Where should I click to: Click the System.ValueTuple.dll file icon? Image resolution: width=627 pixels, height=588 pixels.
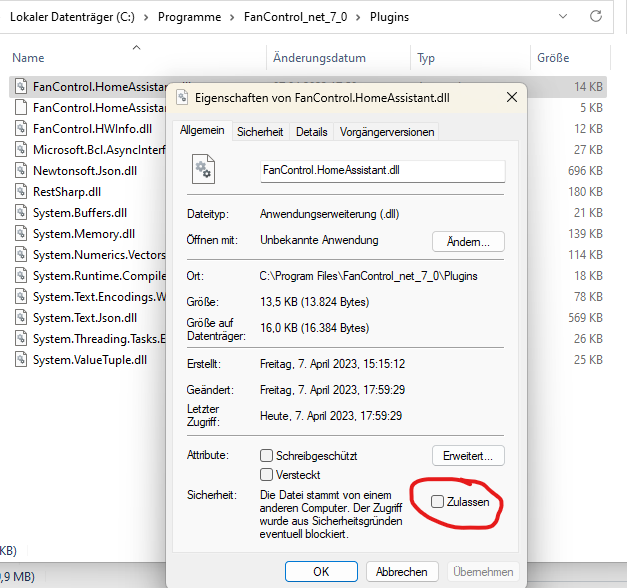click(21, 360)
